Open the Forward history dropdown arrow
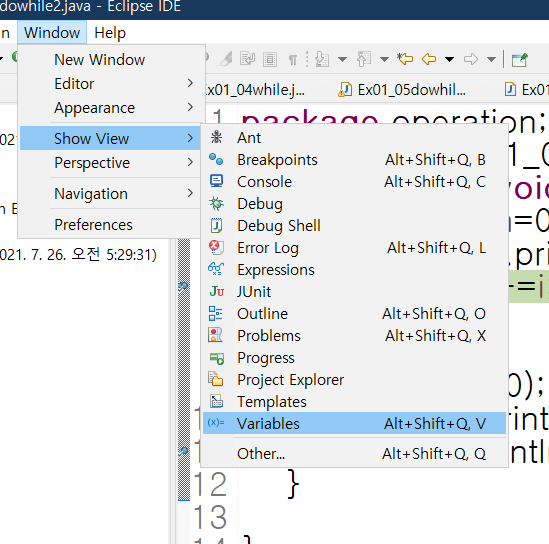The width and height of the screenshot is (549, 544). coord(492,60)
